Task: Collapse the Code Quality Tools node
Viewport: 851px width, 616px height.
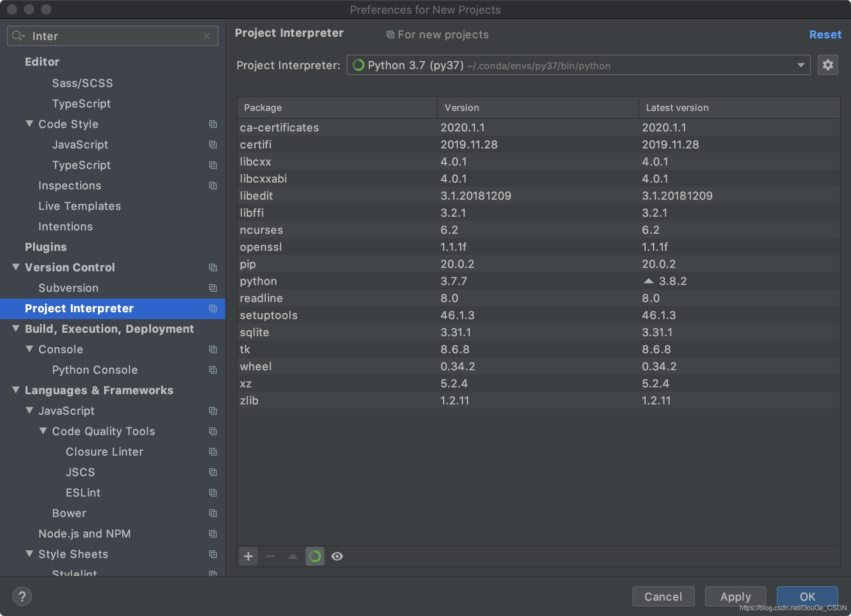Action: [43, 431]
